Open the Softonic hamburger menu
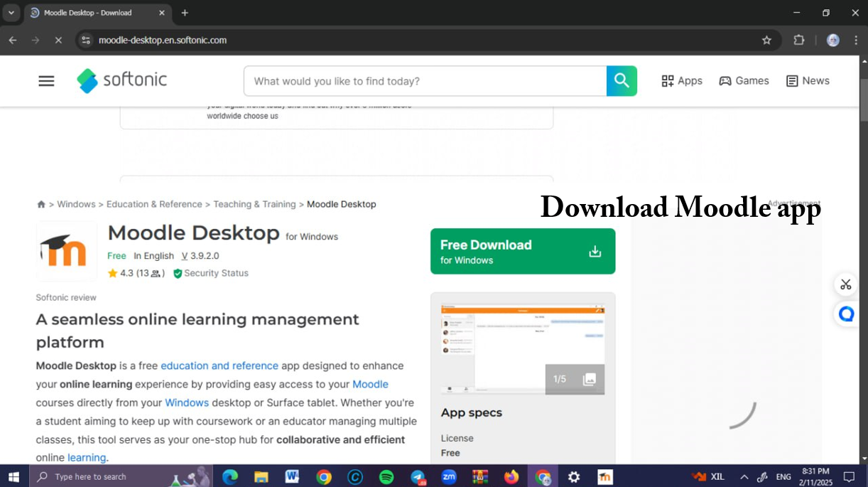868x487 pixels. (46, 80)
